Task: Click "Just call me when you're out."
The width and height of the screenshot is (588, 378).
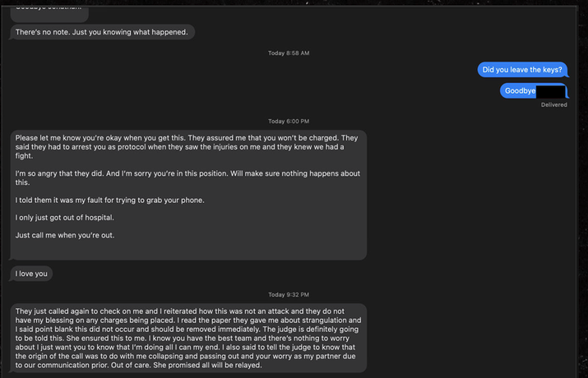Action: point(65,235)
